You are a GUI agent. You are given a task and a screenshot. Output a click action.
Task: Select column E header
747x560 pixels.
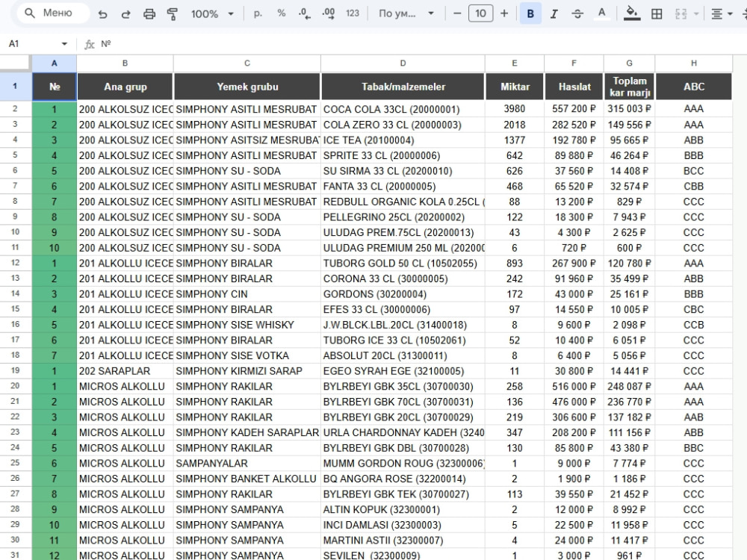tap(515, 63)
